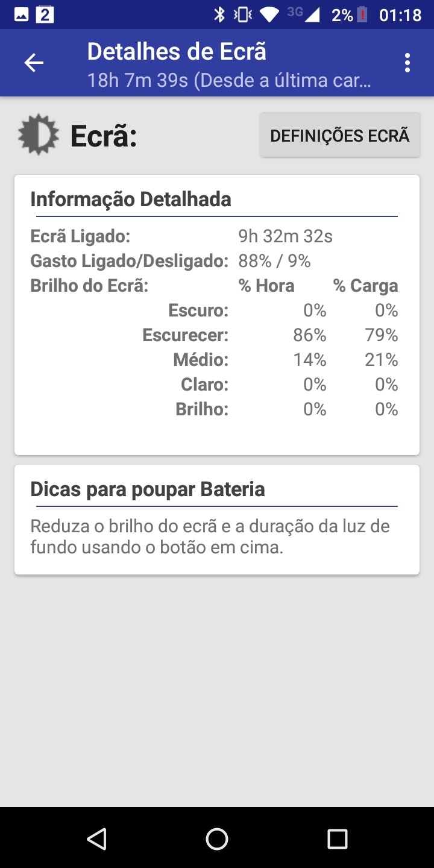Tap the Bluetooth status icon
This screenshot has height=868, width=434.
point(219,14)
